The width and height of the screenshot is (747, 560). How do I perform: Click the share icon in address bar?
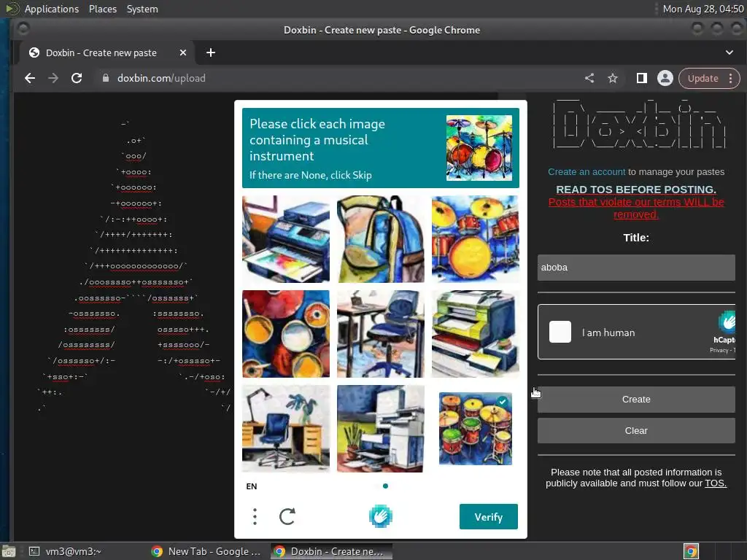click(x=589, y=78)
